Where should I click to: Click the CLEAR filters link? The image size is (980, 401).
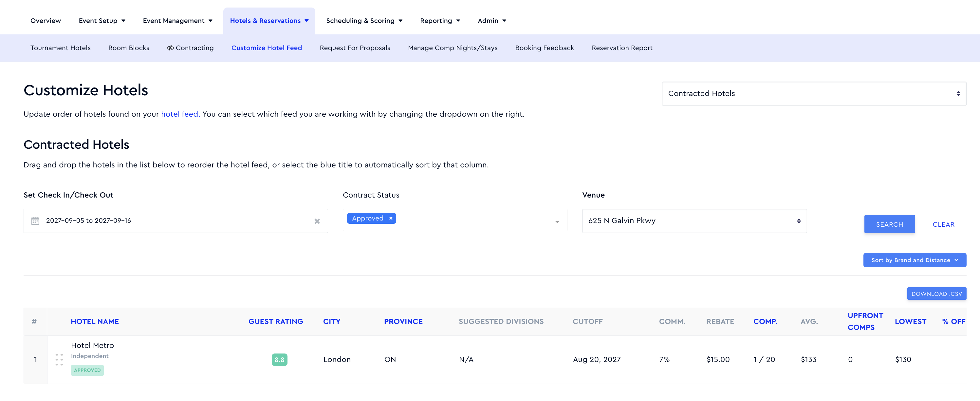tap(943, 225)
